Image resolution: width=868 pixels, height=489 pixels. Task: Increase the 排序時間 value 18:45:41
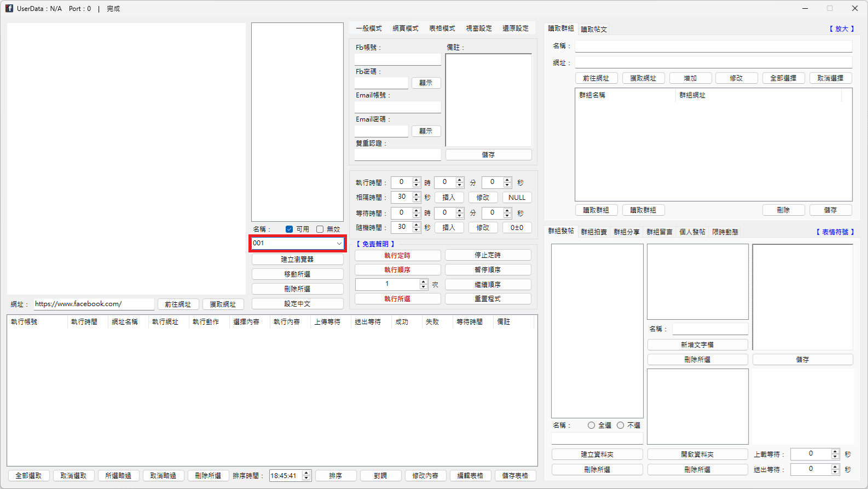pyautogui.click(x=307, y=473)
